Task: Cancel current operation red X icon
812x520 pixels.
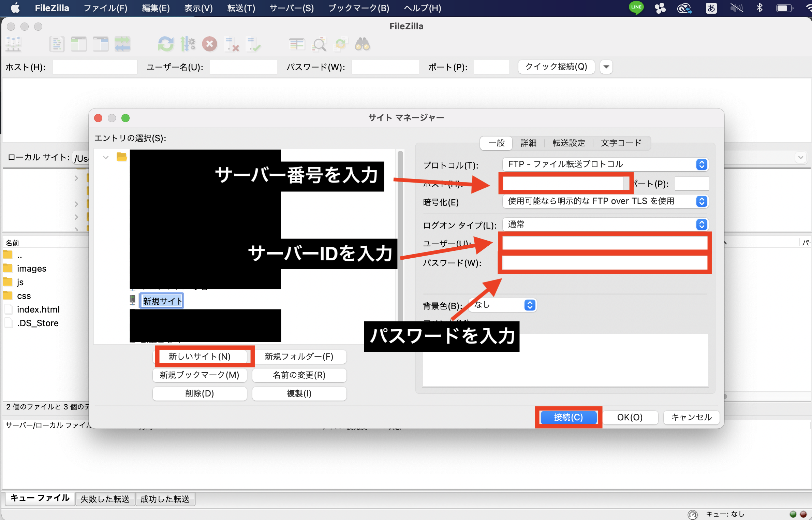Action: pyautogui.click(x=210, y=44)
